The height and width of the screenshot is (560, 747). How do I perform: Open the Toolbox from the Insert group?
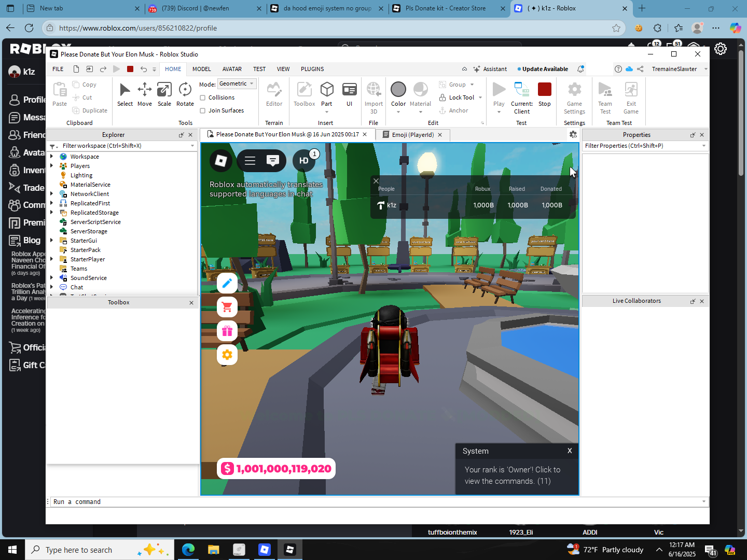tap(305, 94)
